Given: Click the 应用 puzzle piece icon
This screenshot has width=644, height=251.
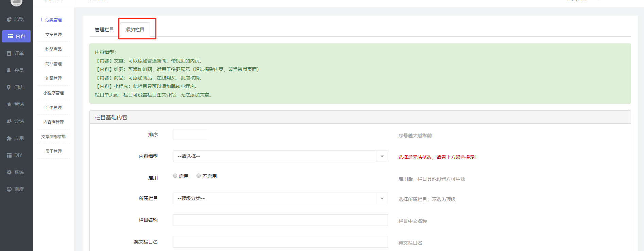Looking at the screenshot, I should 9,138.
